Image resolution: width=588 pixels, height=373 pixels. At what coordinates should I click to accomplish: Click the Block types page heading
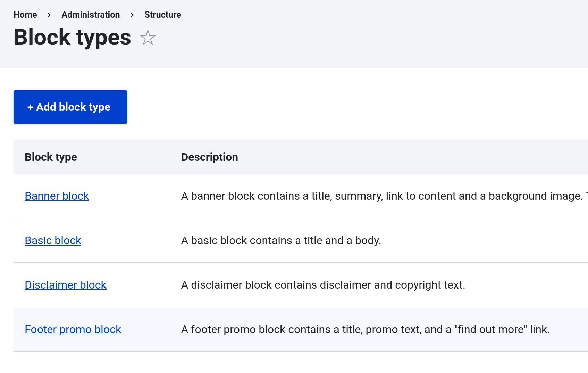pos(73,38)
